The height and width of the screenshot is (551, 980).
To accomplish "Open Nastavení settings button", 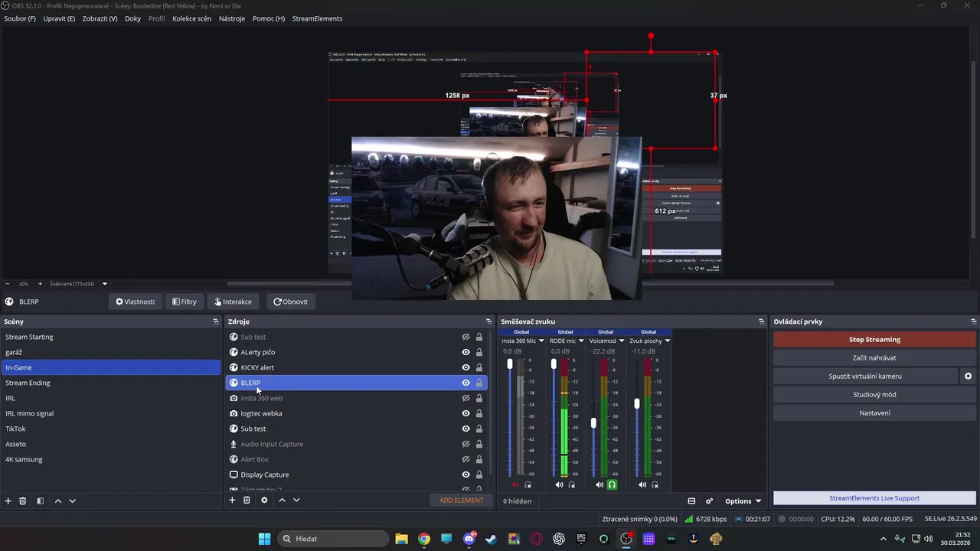I will [x=874, y=412].
